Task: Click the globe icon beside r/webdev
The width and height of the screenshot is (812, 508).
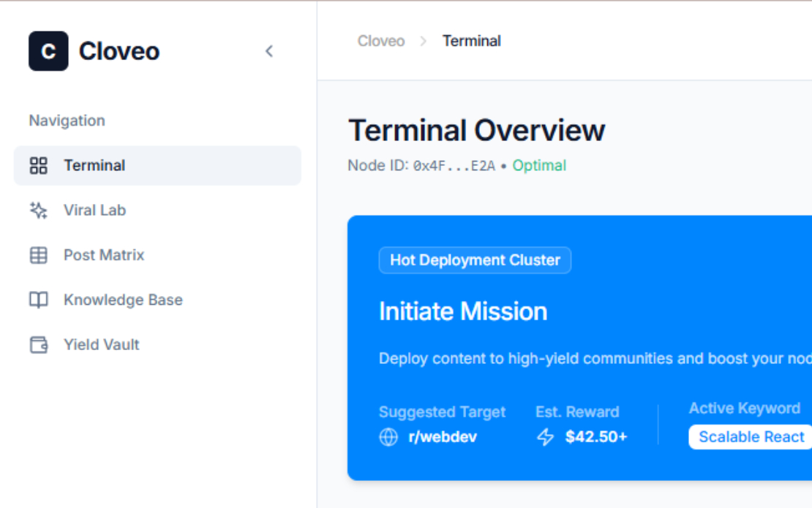Action: pos(388,437)
